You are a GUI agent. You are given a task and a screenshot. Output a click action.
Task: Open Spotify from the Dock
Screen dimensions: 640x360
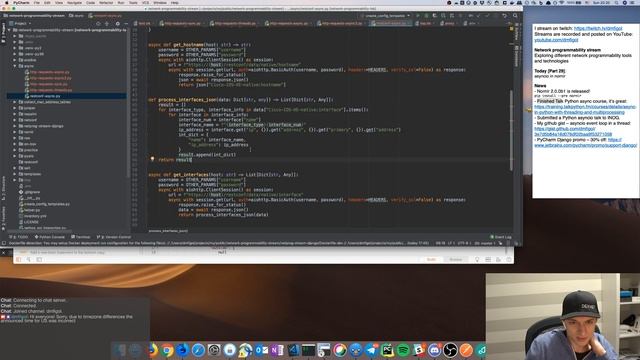403,350
